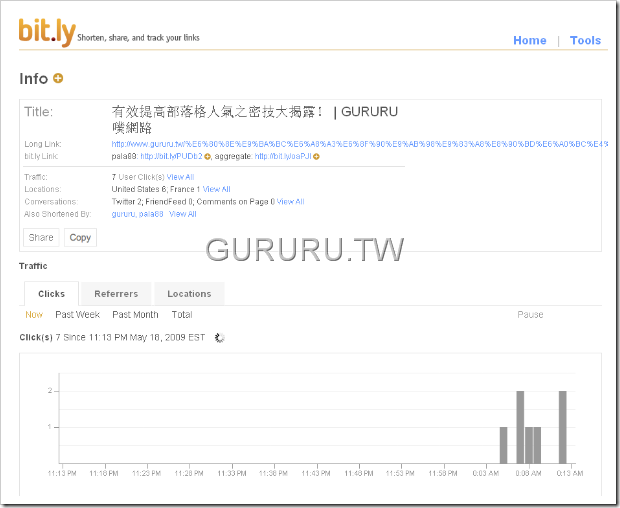Click the chart bar nearest 0:13 AM
This screenshot has height=508, width=620.
tap(563, 427)
